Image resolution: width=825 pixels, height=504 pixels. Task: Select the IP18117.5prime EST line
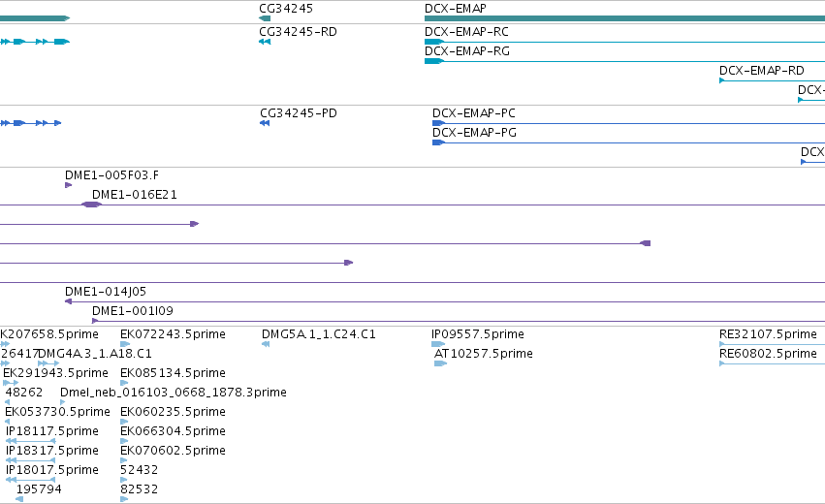tap(30, 441)
